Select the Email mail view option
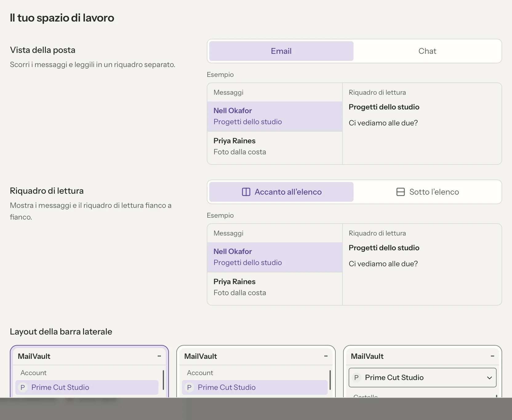The image size is (512, 420). click(281, 51)
